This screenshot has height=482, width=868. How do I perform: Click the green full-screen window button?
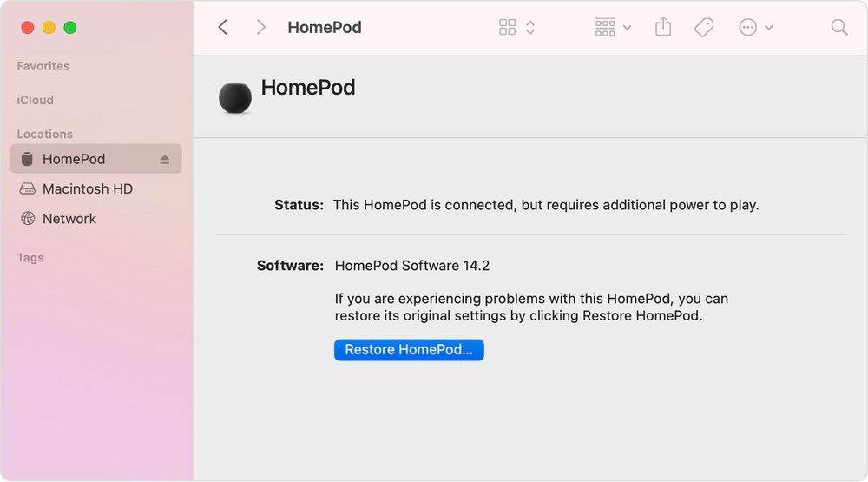click(70, 28)
